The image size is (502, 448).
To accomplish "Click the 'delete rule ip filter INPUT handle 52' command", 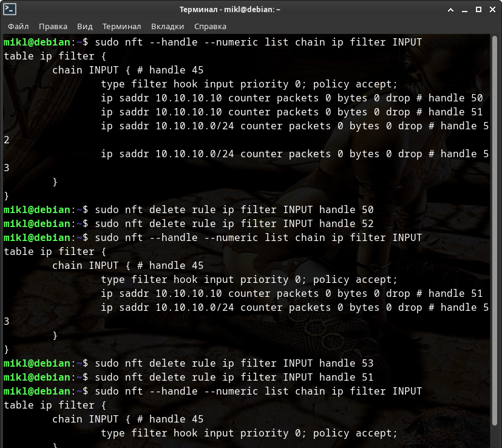I will pyautogui.click(x=234, y=223).
